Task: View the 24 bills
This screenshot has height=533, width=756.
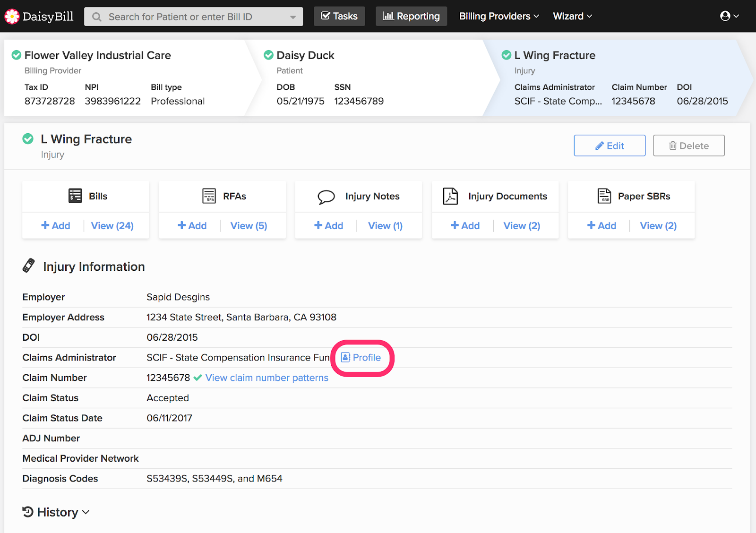Action: click(x=112, y=226)
